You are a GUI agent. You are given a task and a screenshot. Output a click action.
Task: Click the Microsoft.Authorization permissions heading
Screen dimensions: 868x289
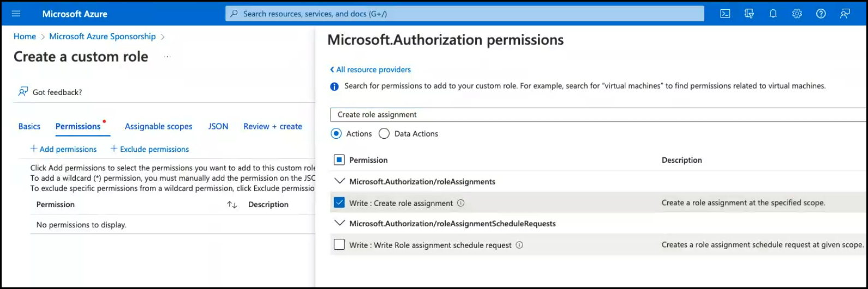(445, 40)
